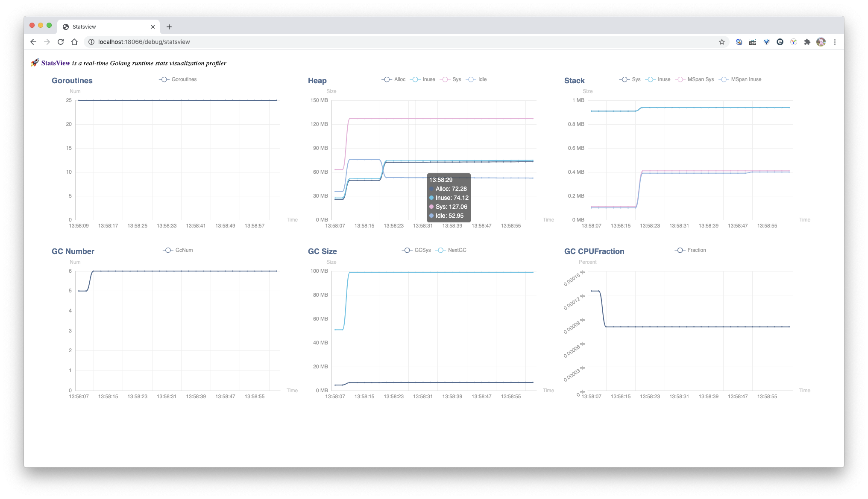Image resolution: width=868 pixels, height=499 pixels.
Task: Reload the Statsview page
Action: click(x=61, y=42)
